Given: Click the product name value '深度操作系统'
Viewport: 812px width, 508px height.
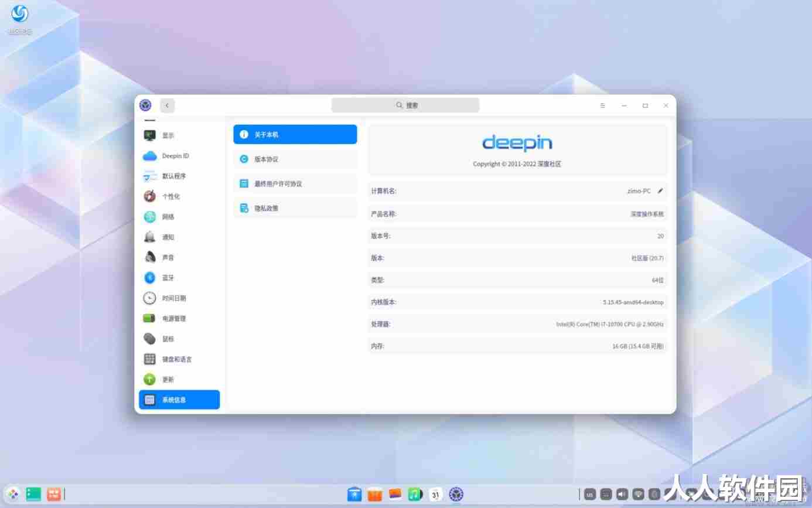Looking at the screenshot, I should point(647,214).
